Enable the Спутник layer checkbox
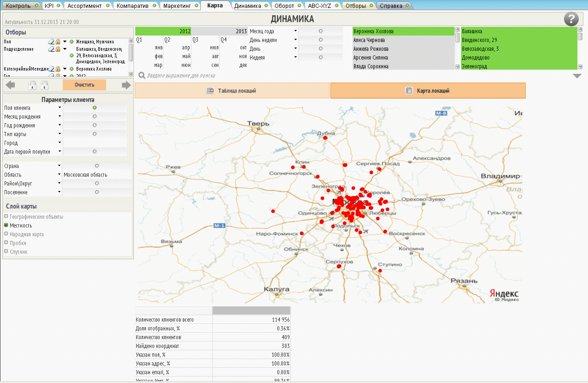 (x=6, y=251)
